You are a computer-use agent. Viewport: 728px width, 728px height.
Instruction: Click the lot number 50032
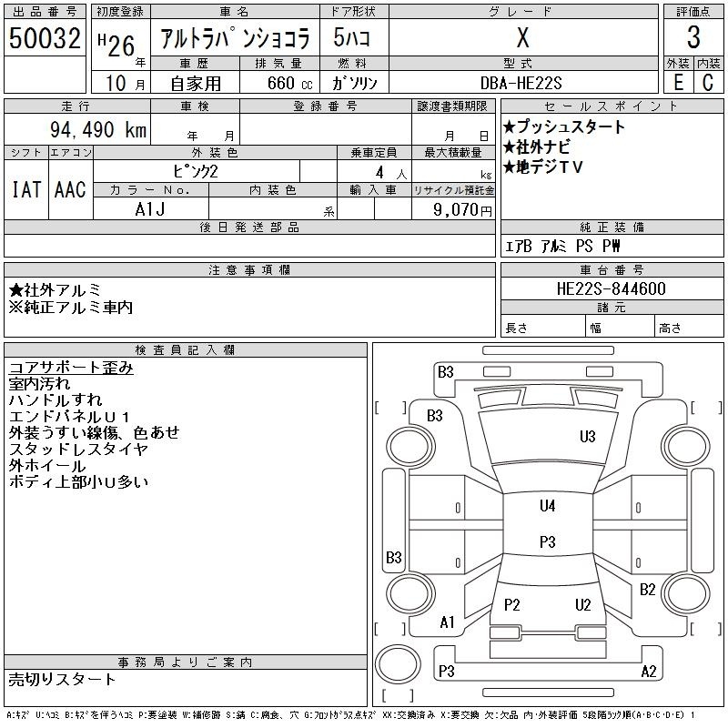[x=45, y=38]
